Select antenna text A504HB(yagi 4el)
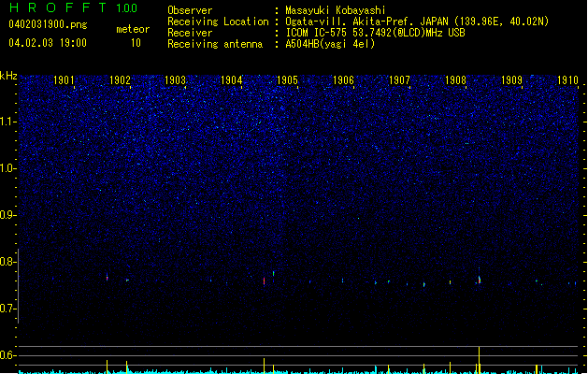Screen dimensions: 588x374 tap(330, 44)
